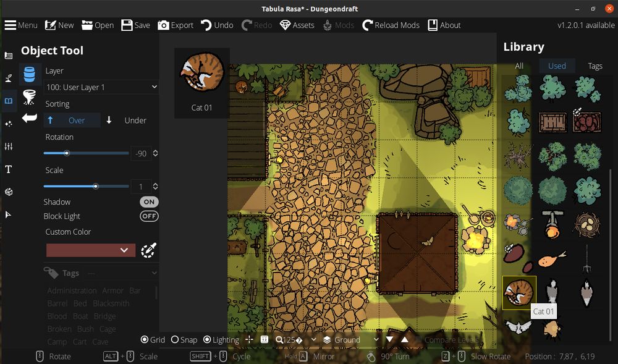Toggle the Shadow ON switch
The image size is (618, 364).
coord(149,201)
